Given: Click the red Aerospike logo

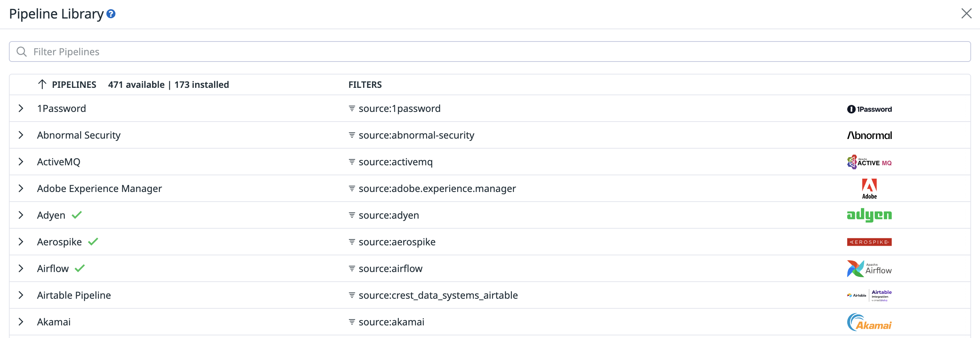Looking at the screenshot, I should pos(869,242).
